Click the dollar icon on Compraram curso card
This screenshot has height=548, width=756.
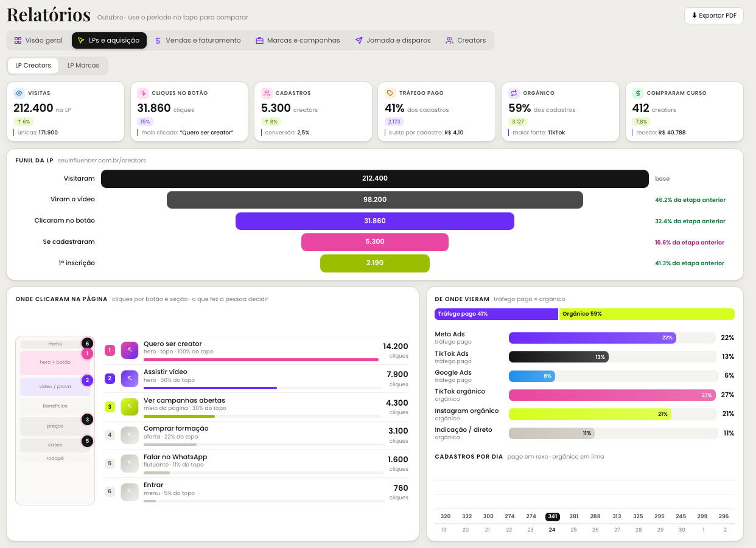[637, 93]
